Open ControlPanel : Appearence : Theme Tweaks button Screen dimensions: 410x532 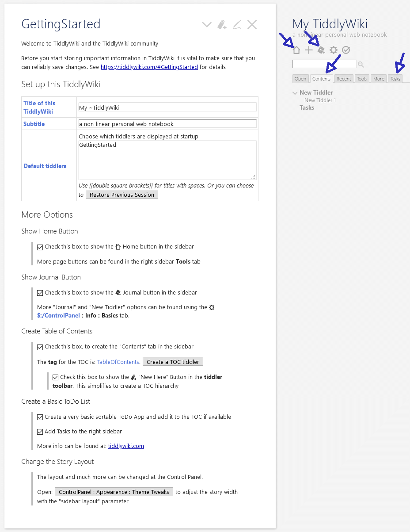[114, 492]
